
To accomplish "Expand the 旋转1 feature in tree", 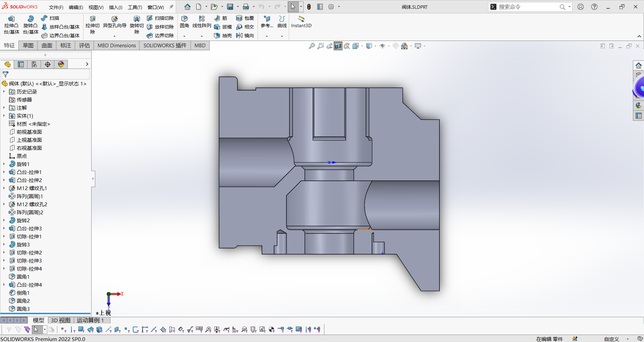I will (x=4, y=164).
